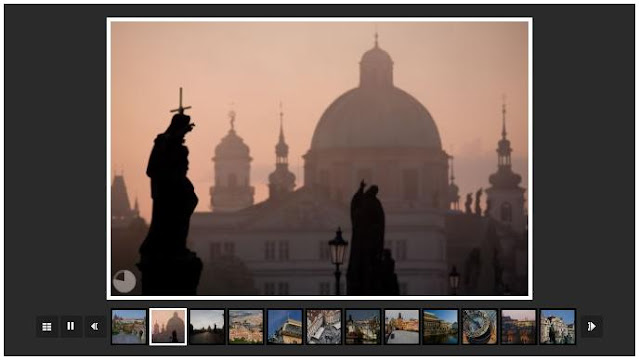The width and height of the screenshot is (640, 361).
Task: Select the tenth thumbnail of astronomical clock
Action: pyautogui.click(x=480, y=327)
